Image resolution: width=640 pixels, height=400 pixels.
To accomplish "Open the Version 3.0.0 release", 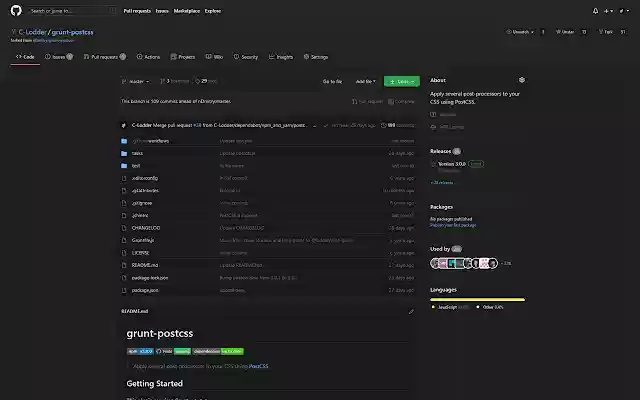I will [x=451, y=164].
